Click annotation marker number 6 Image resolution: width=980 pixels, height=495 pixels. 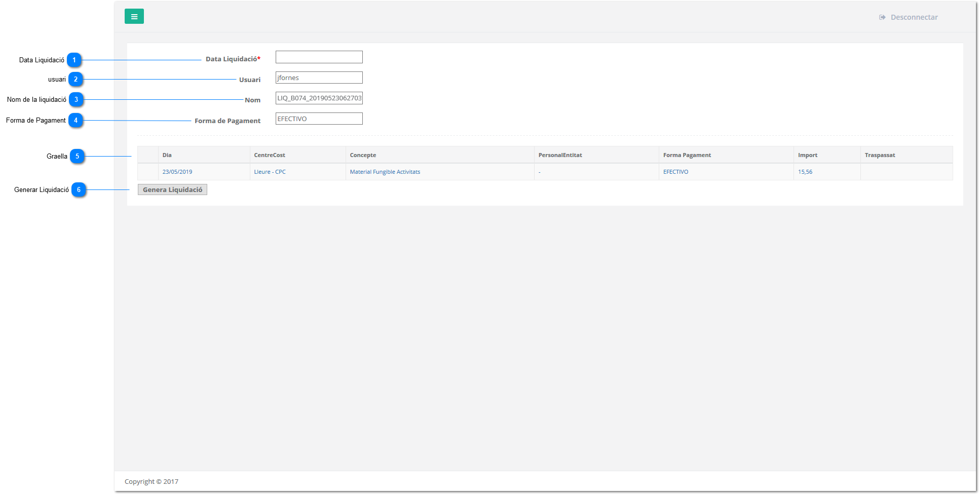tap(79, 190)
